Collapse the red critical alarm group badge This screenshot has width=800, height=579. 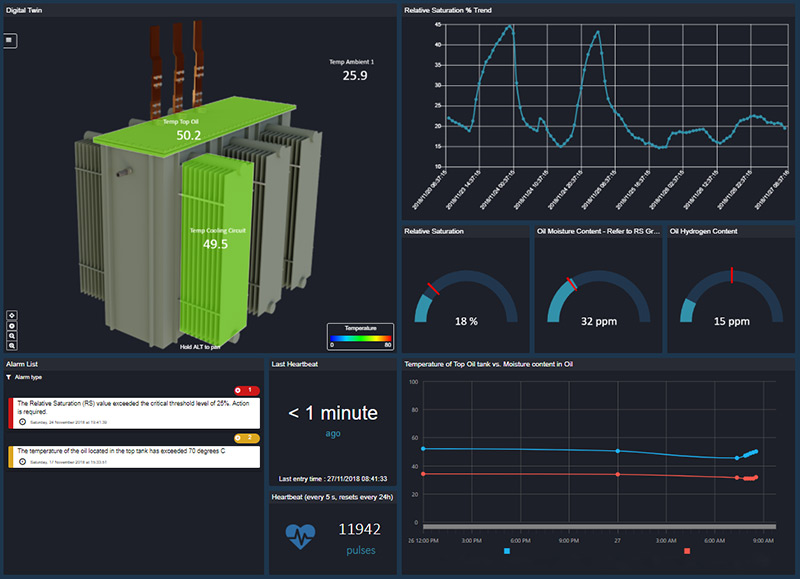click(x=246, y=390)
